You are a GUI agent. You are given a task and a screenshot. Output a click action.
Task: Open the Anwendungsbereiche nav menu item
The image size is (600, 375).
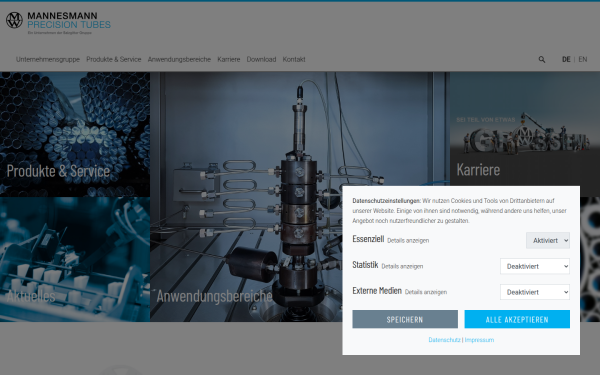179,59
